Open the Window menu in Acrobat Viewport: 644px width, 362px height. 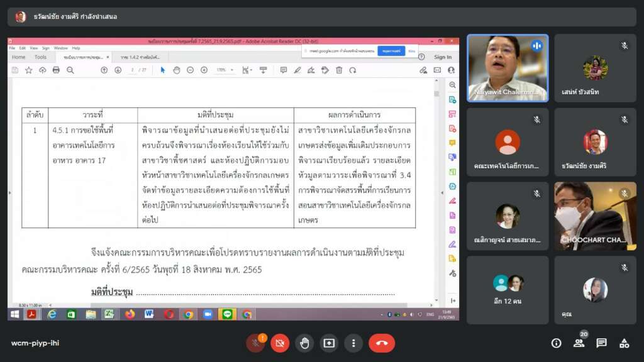[x=60, y=48]
